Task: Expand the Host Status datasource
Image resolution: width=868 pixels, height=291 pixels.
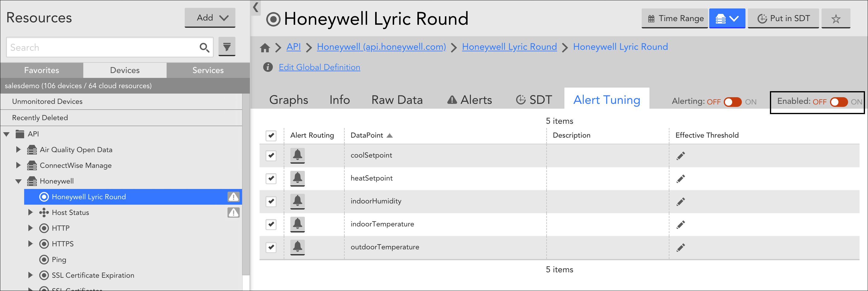Action: [x=30, y=213]
